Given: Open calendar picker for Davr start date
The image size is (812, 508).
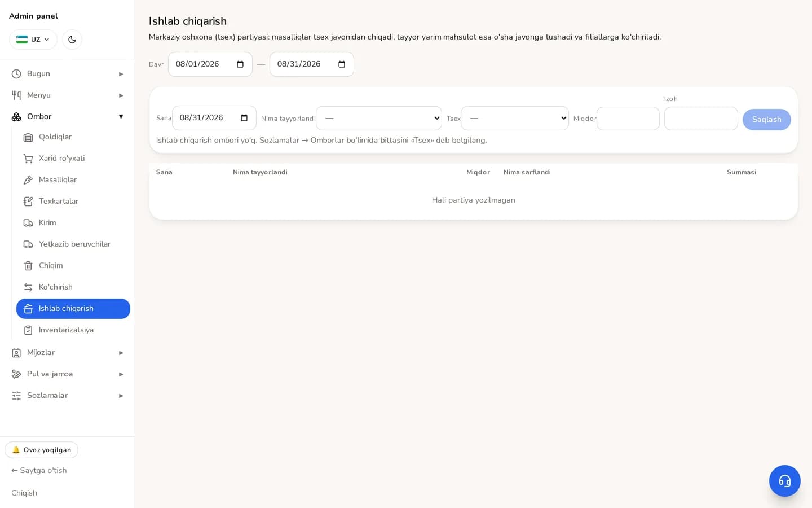Looking at the screenshot, I should pos(240,64).
